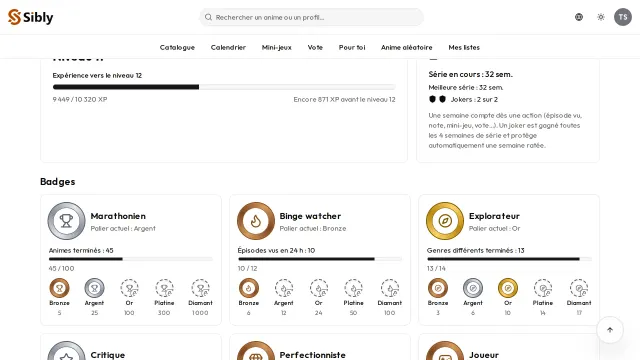
Task: Select Explorateur locked Platine tier icon
Action: (x=543, y=288)
